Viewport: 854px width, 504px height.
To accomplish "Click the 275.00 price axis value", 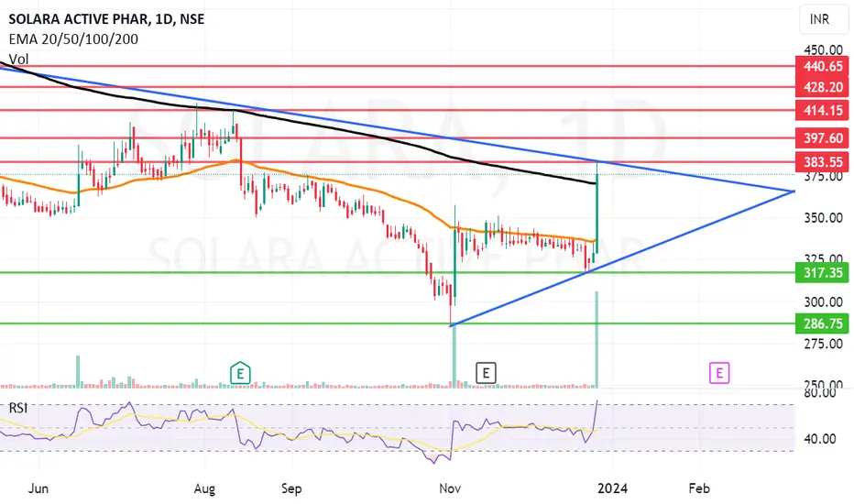I will (823, 344).
